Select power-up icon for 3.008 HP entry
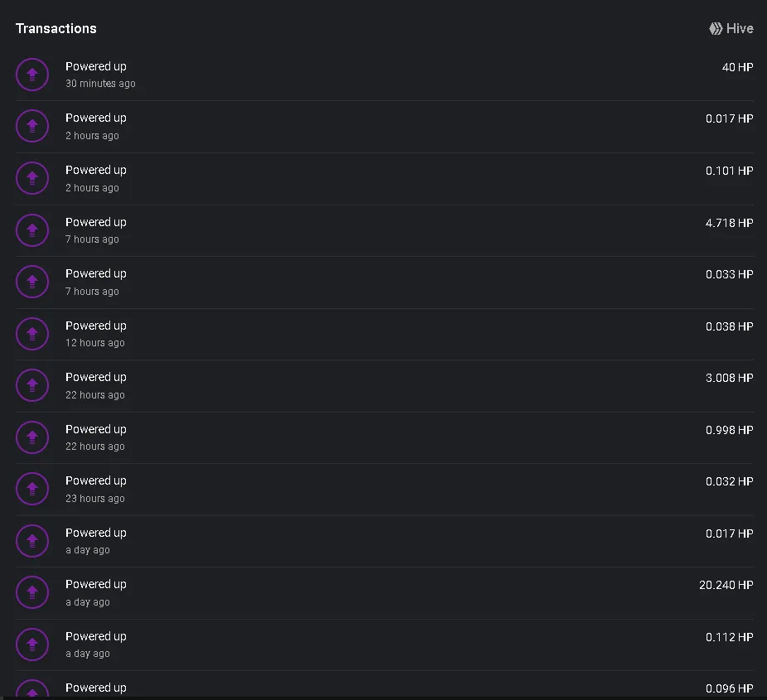767x700 pixels. 32,385
